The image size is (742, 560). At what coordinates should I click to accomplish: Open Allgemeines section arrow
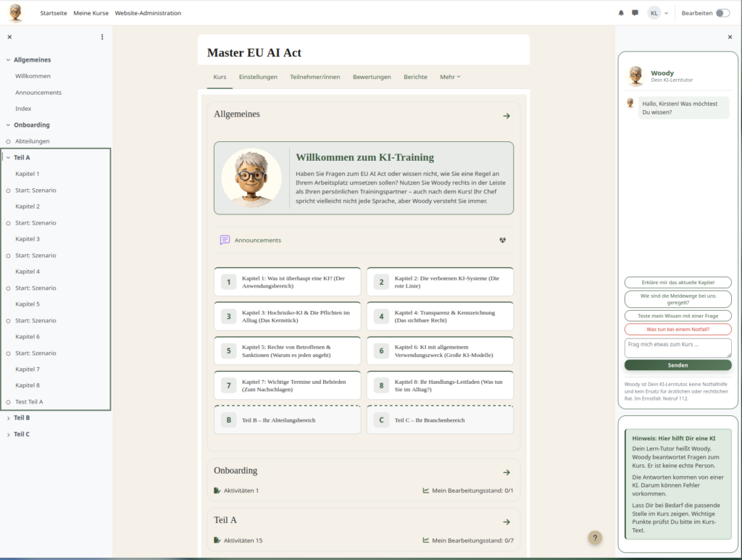tap(507, 116)
